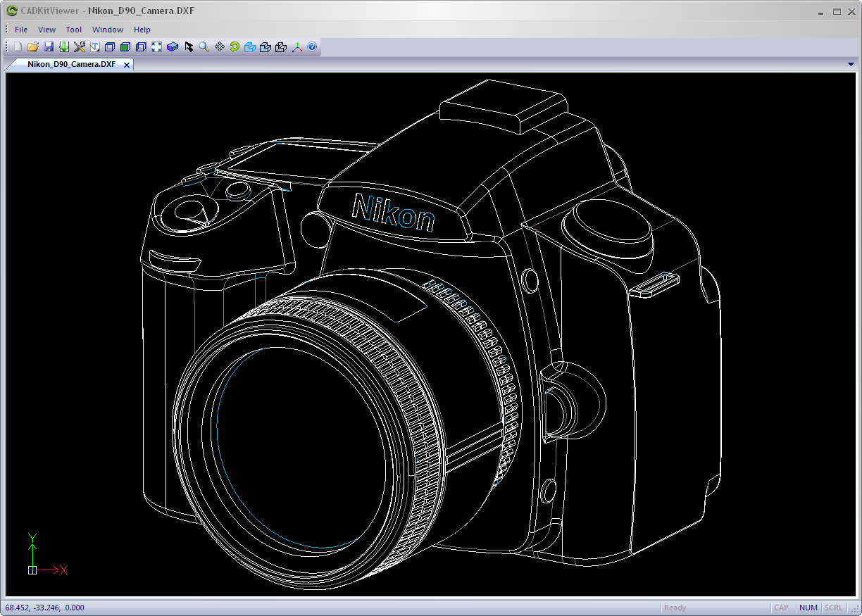This screenshot has width=862, height=616.
Task: Open the tab list dropdown arrow
Action: coord(851,64)
